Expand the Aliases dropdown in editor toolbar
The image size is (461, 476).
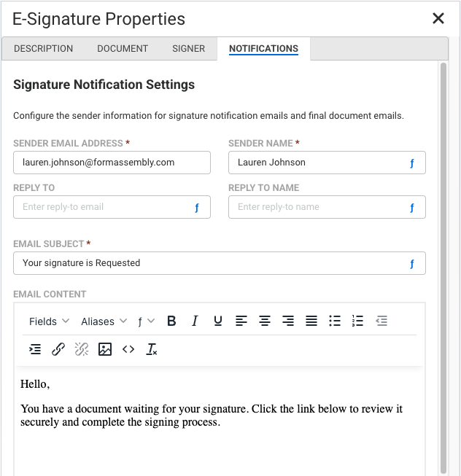pos(104,321)
